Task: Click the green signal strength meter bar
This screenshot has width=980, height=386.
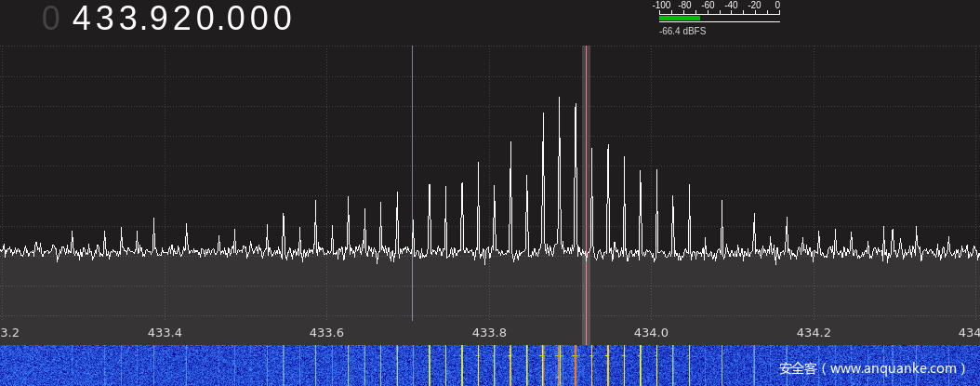Action: (x=679, y=18)
